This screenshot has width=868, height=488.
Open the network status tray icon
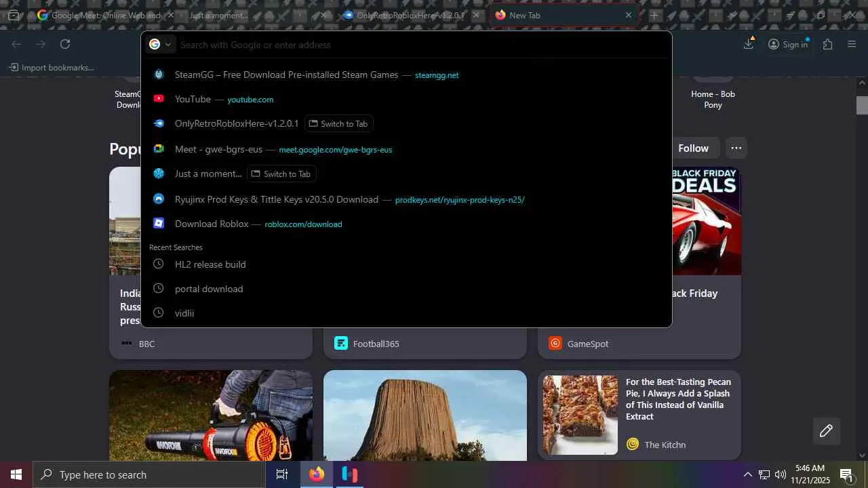click(764, 474)
